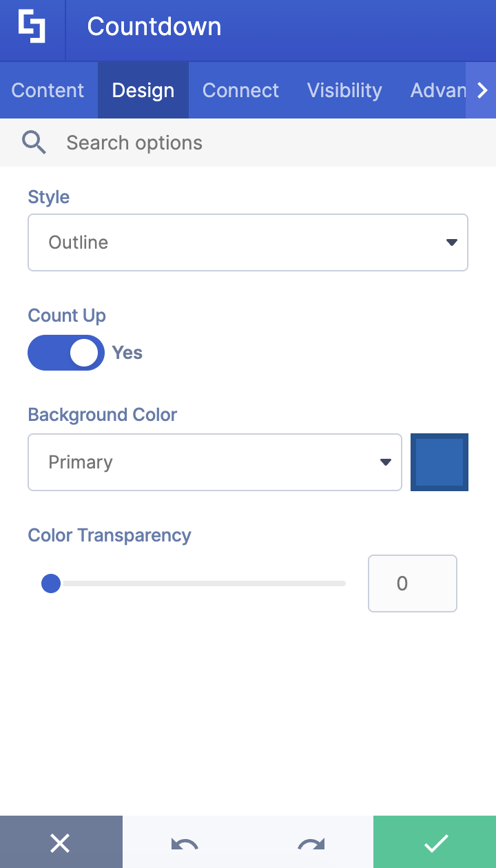The image size is (496, 868).
Task: Click the Color Transparency slider handle
Action: pos(50,583)
